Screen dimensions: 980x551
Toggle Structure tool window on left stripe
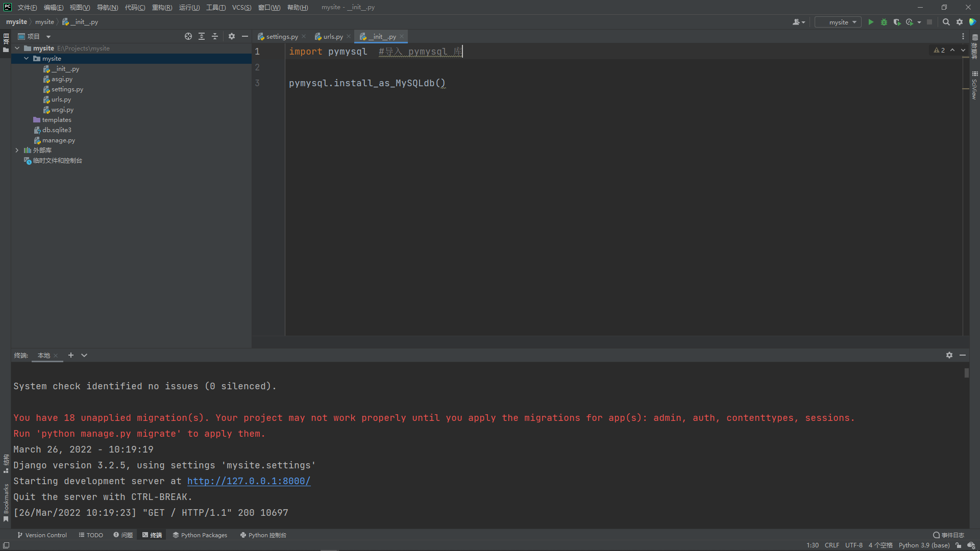[x=6, y=463]
